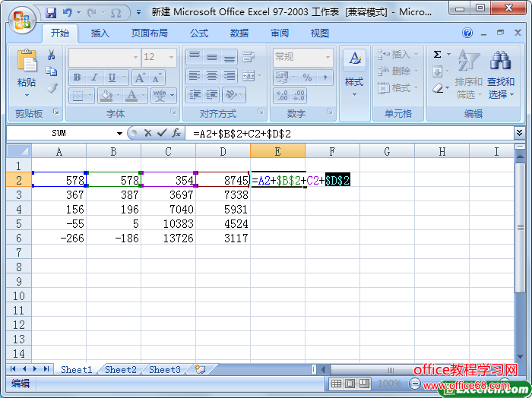Screen dimensions: 532x398
Task: Open number format dropdown (常规)
Action: pos(328,57)
